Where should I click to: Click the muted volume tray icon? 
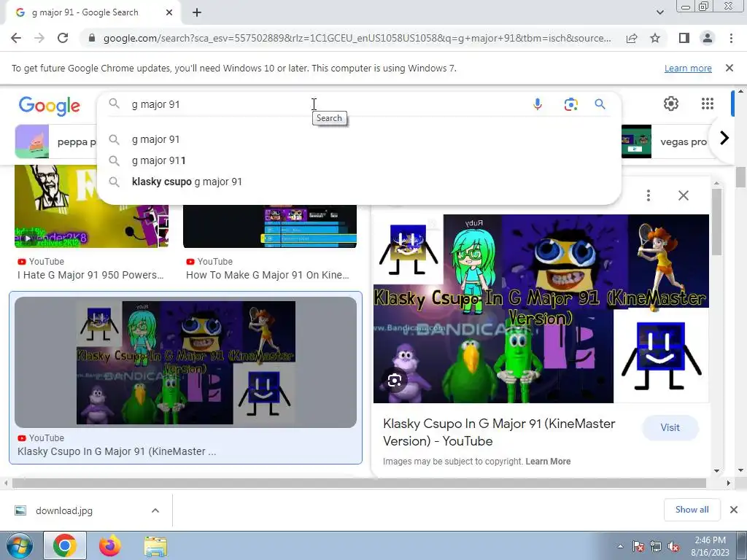point(673,546)
